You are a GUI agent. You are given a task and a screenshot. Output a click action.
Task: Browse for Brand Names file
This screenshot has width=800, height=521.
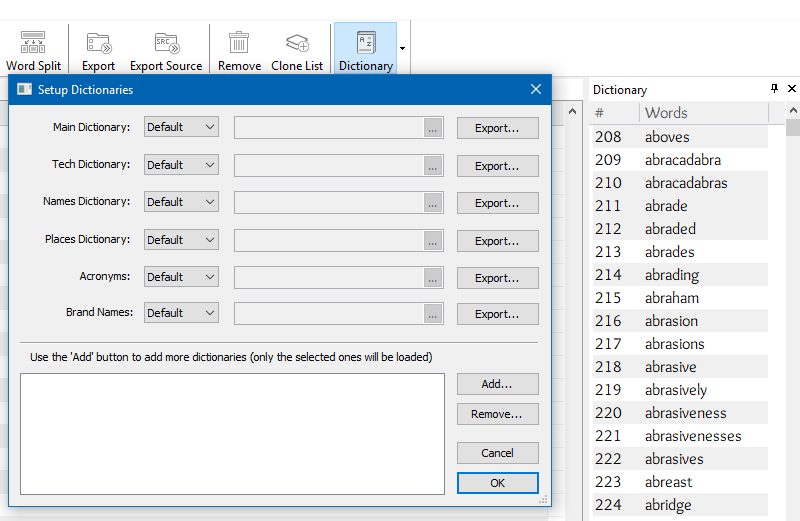433,314
